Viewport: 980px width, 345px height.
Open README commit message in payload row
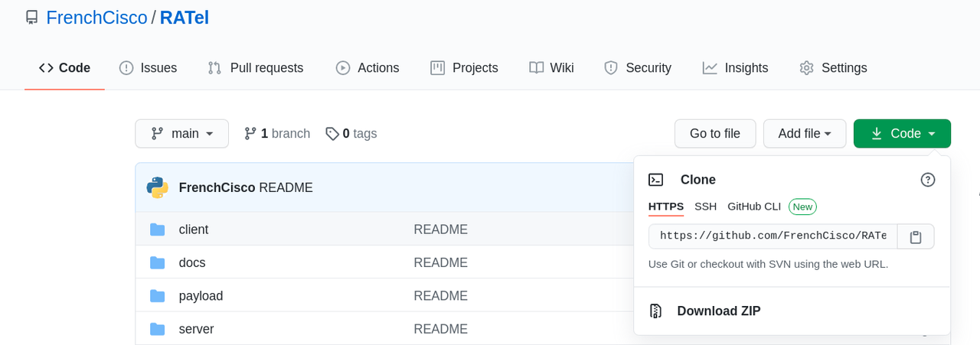(441, 296)
